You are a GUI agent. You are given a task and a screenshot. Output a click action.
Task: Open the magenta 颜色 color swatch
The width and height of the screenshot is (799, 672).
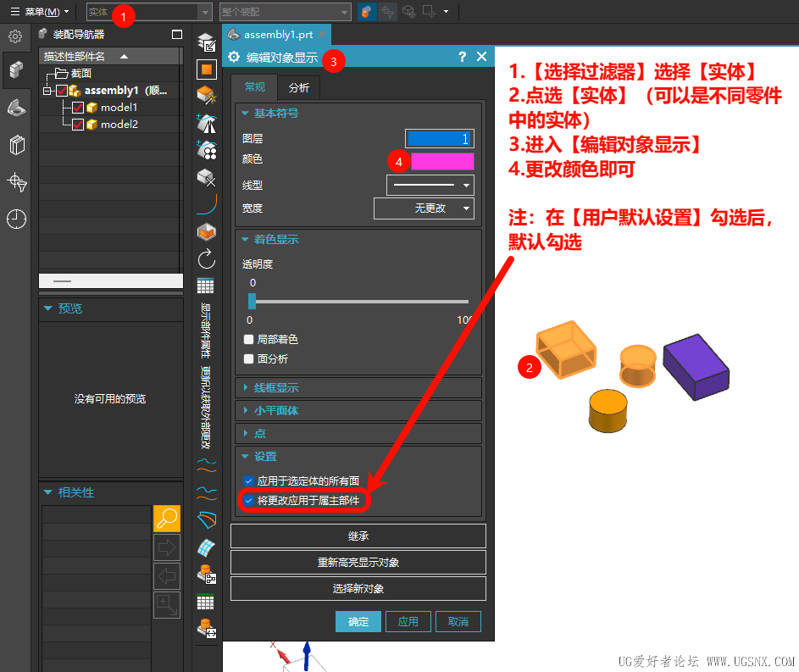point(442,162)
